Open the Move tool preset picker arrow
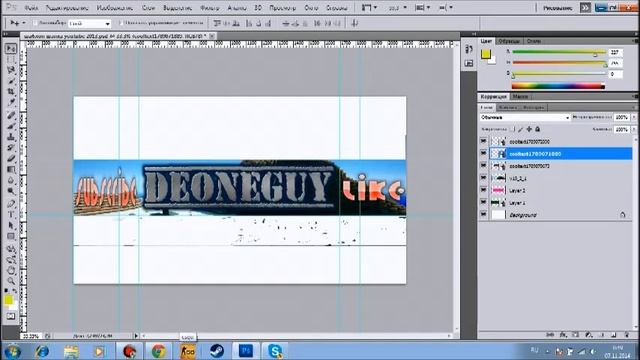 coord(24,23)
